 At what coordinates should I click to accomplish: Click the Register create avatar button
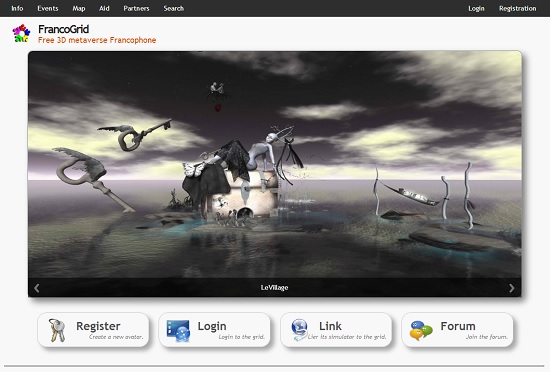(93, 330)
